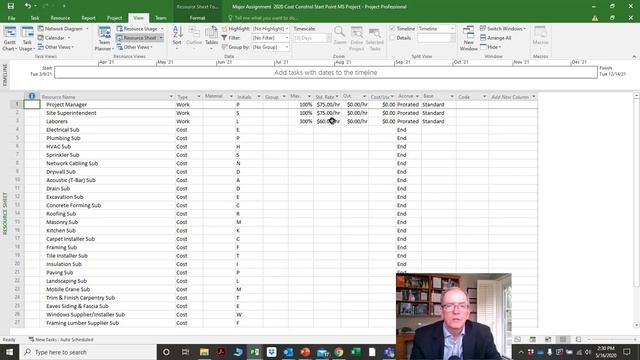Open Add New Column dropdown
640x360 pixels.
point(533,97)
